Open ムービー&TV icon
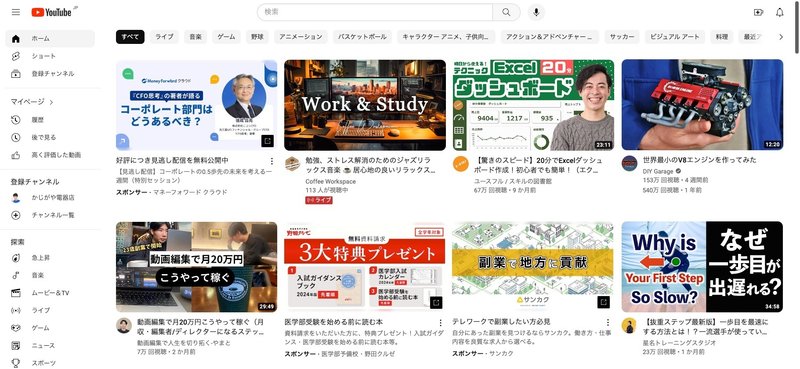The height and width of the screenshot is (369, 800). click(16, 293)
